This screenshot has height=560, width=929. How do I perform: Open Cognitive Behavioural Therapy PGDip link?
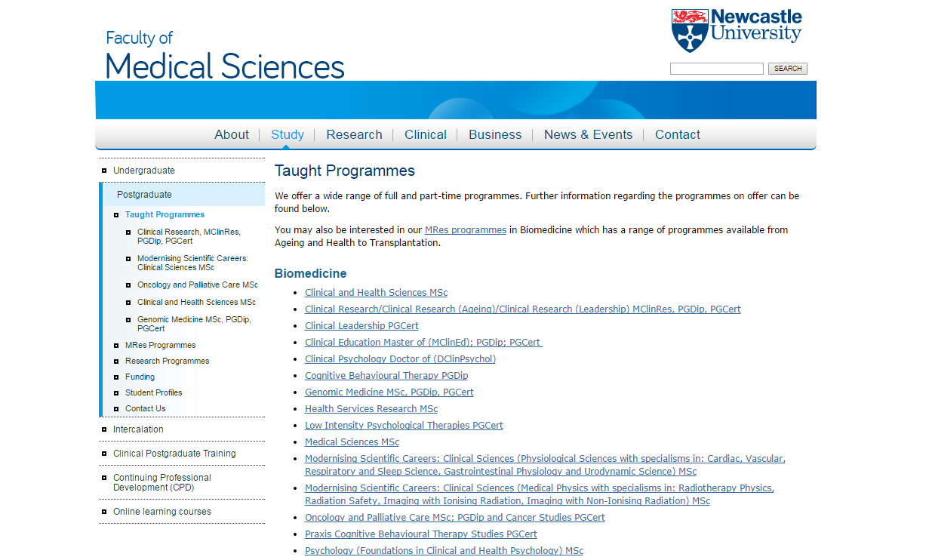pos(386,376)
